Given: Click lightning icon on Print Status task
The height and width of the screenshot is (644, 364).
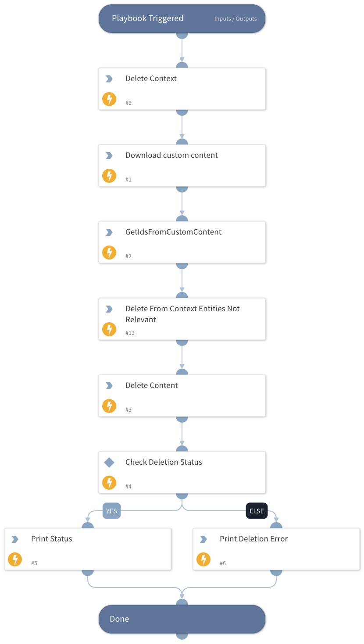Looking at the screenshot, I should pos(15,559).
